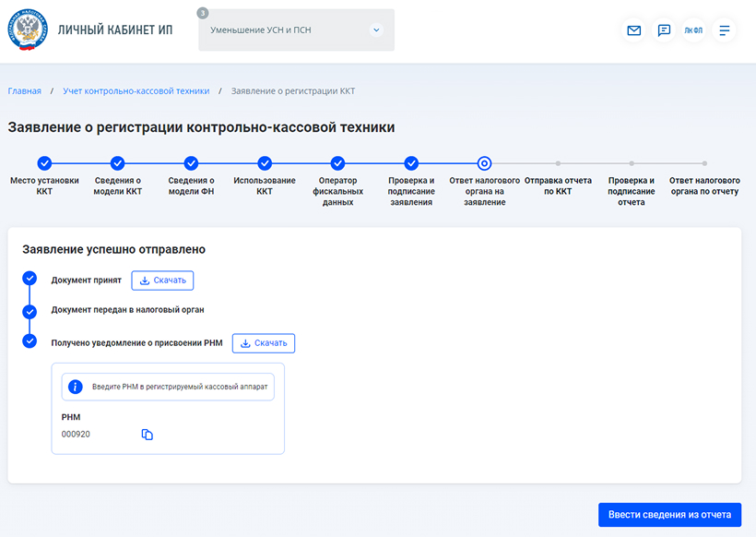
Task: Open the mail envelope icon in header
Action: [633, 30]
